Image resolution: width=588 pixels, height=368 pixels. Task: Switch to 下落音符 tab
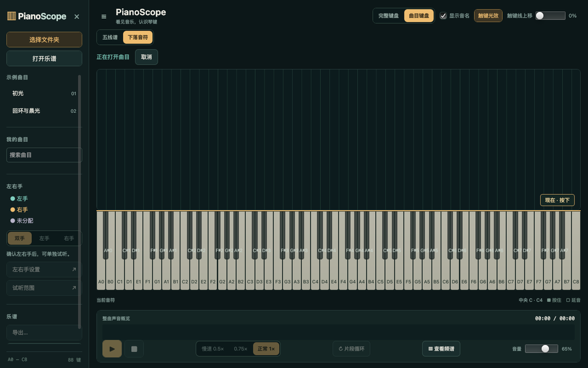[x=138, y=37]
